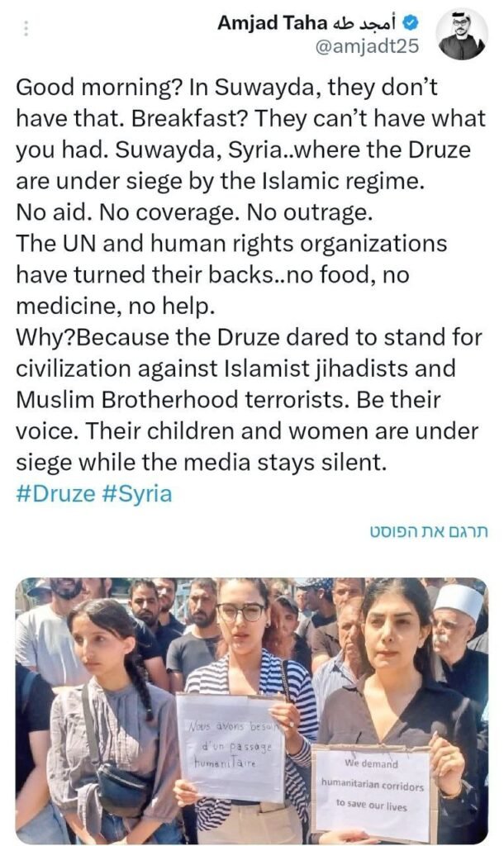Image resolution: width=504 pixels, height=846 pixels.
Task: Click the 'Good morning? In Suwayda' opening line
Action: click(226, 88)
